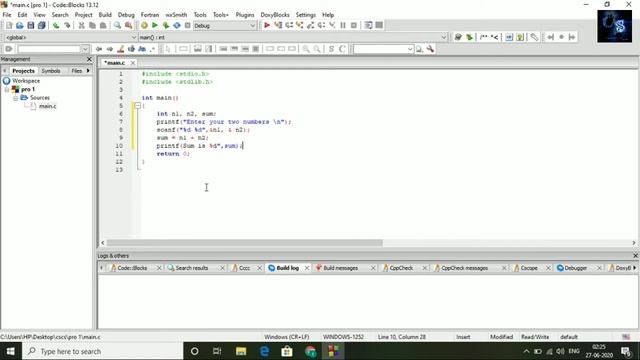Open the incremental search text dropdown arrow

coord(85,49)
